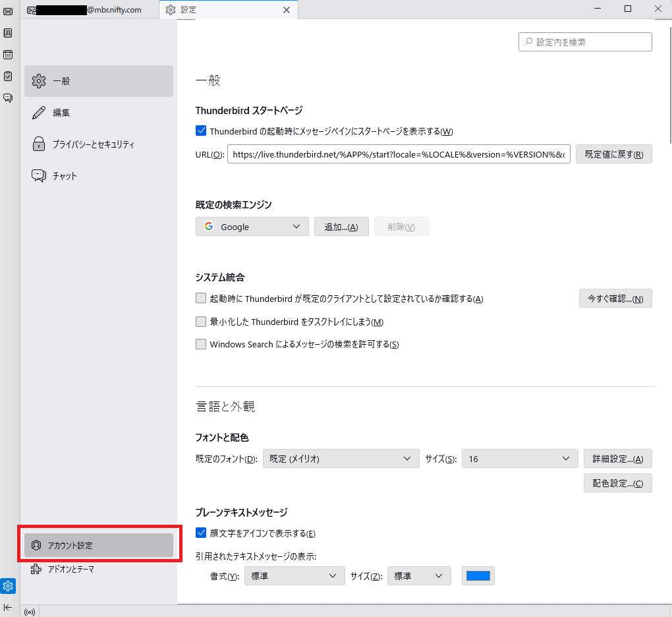Image resolution: width=672 pixels, height=617 pixels.
Task: Open the Google search engine dropdown
Action: click(252, 227)
